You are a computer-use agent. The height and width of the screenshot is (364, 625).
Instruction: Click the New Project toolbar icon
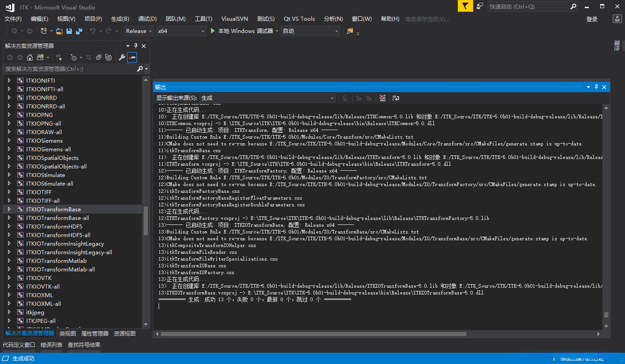pyautogui.click(x=44, y=31)
